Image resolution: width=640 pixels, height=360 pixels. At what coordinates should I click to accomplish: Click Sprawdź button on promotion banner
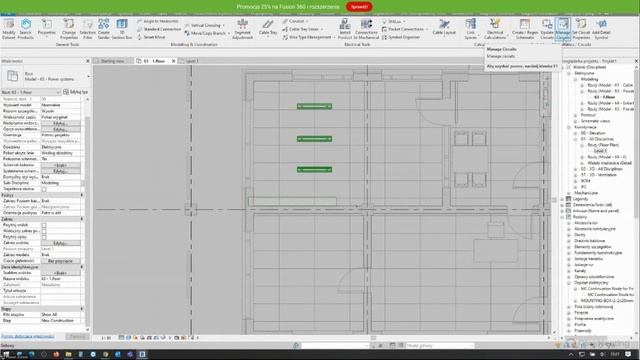359,7
